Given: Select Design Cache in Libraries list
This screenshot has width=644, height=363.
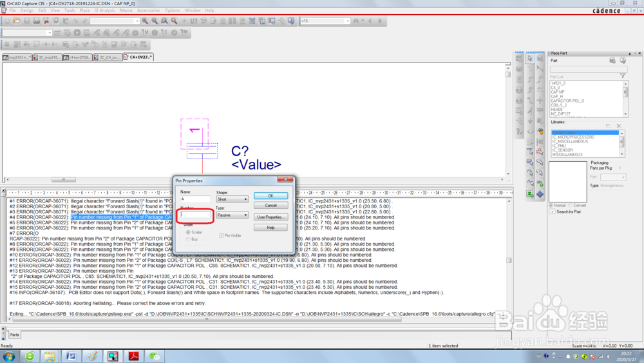Looking at the screenshot, I should point(585,132).
